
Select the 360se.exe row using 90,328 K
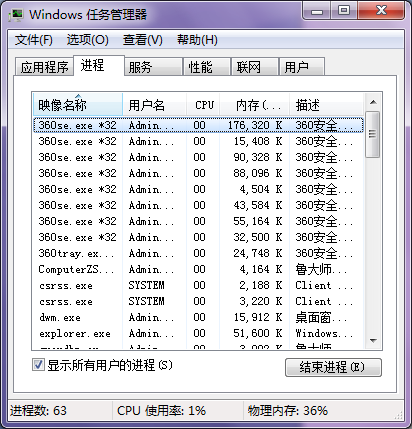coord(198,157)
